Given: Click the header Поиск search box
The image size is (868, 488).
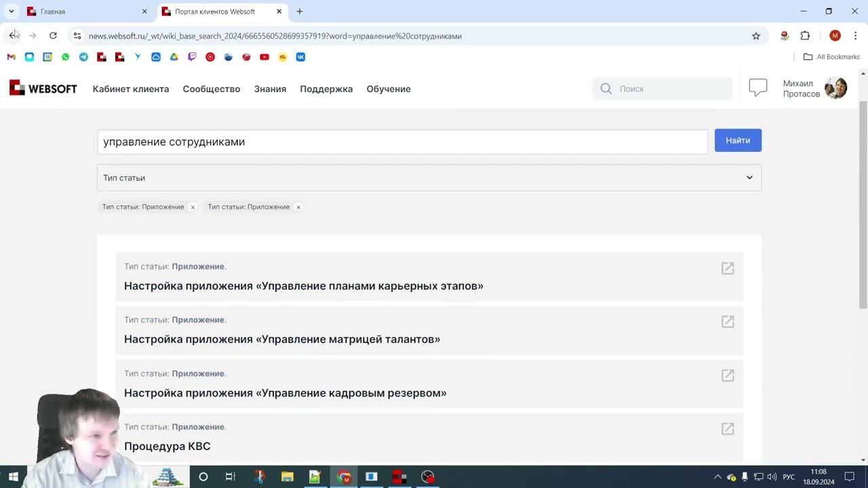Looking at the screenshot, I should [663, 89].
